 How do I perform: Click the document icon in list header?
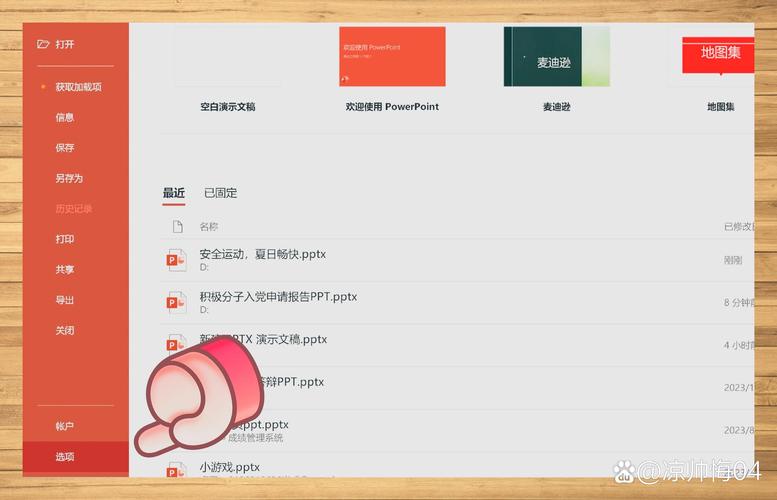pos(177,226)
